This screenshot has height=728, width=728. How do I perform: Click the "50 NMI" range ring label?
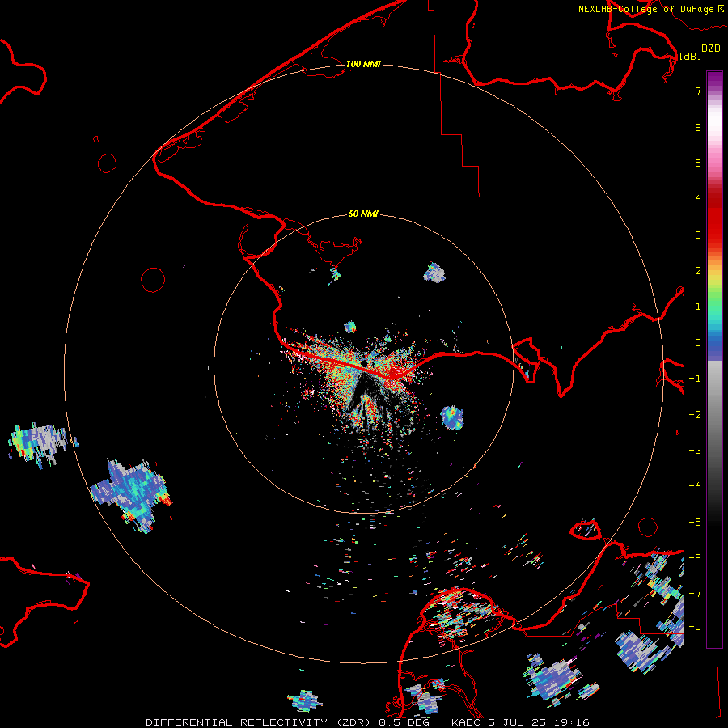(x=363, y=214)
